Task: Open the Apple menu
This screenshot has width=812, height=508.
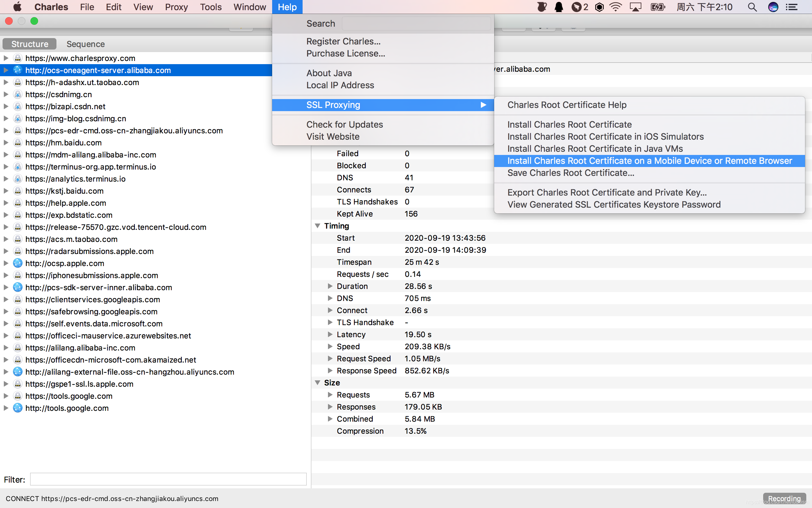Action: tap(17, 7)
